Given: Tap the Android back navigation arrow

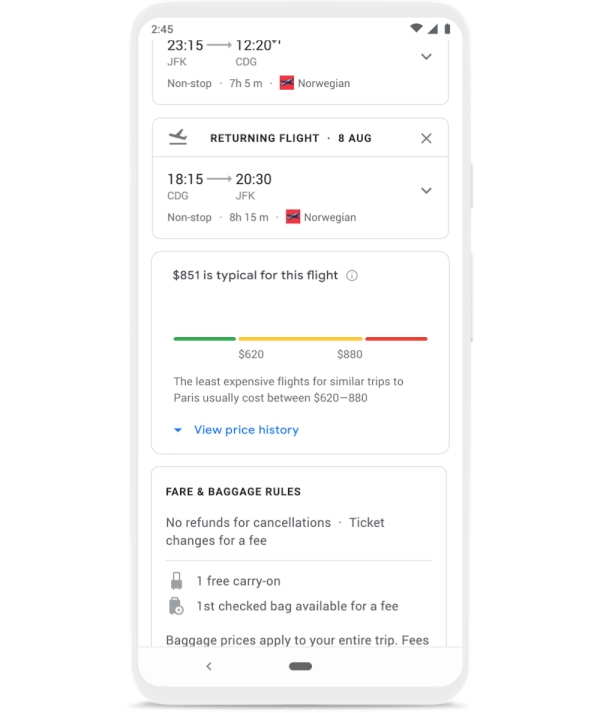Looking at the screenshot, I should click(x=208, y=666).
